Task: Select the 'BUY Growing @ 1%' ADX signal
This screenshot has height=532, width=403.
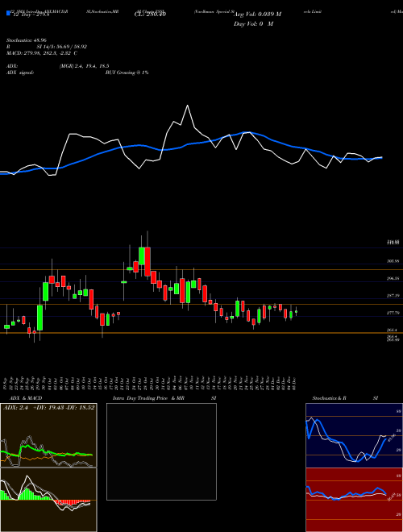Action: tap(127, 73)
